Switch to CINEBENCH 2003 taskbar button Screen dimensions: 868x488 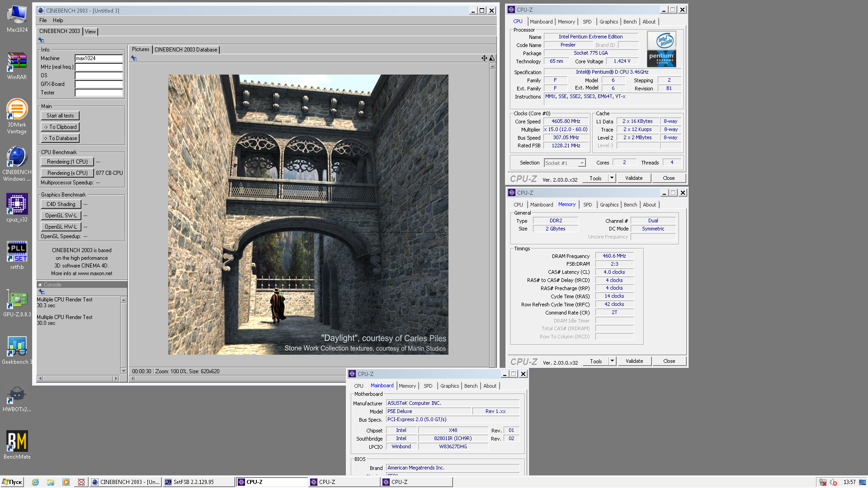(126, 482)
